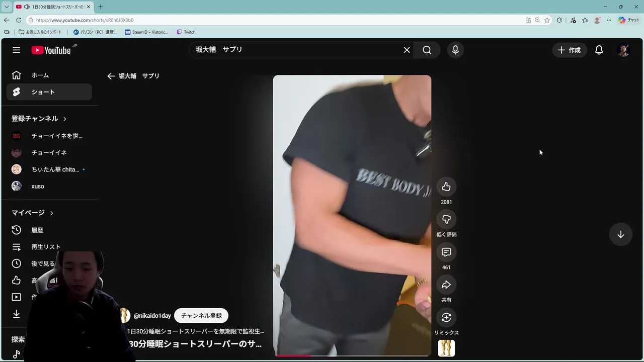
Task: Open the Twitch bookmark
Action: click(186, 32)
